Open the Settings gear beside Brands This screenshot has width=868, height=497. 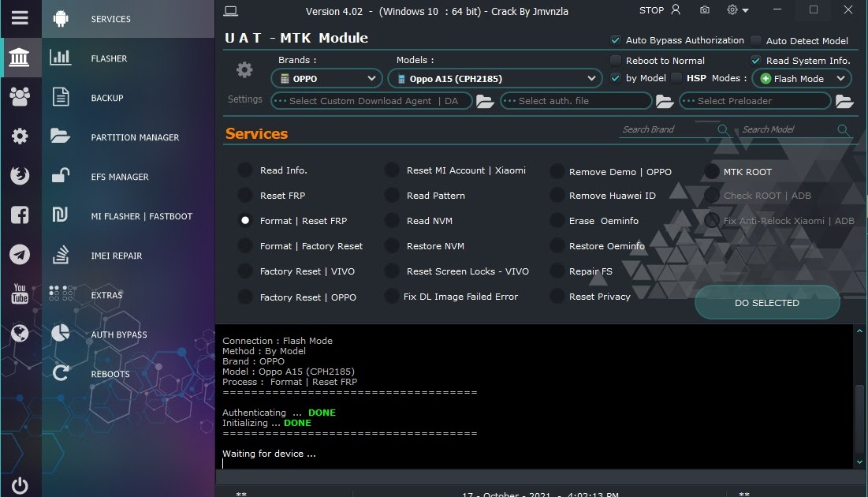(244, 69)
